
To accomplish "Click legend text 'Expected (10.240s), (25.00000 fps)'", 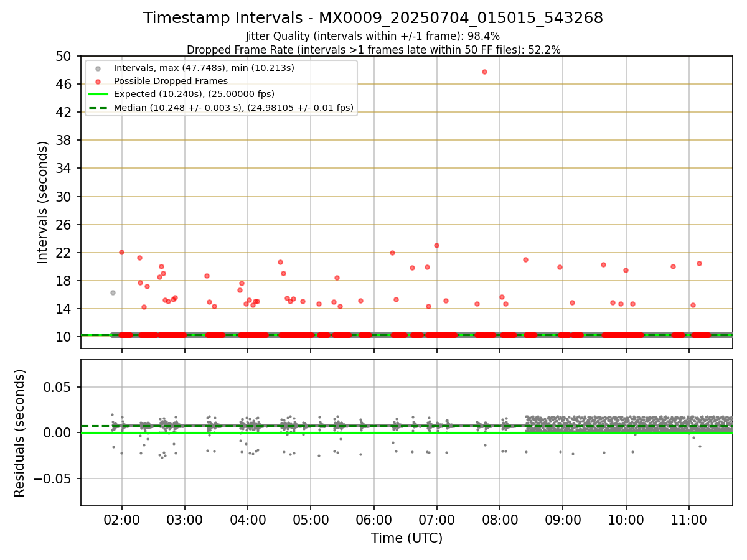I will point(194,95).
